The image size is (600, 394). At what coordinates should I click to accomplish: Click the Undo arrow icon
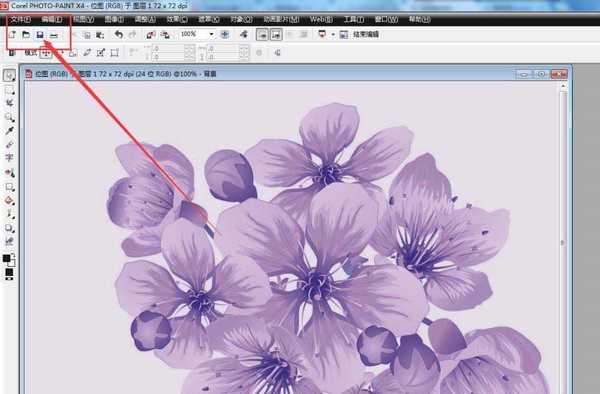(x=119, y=35)
